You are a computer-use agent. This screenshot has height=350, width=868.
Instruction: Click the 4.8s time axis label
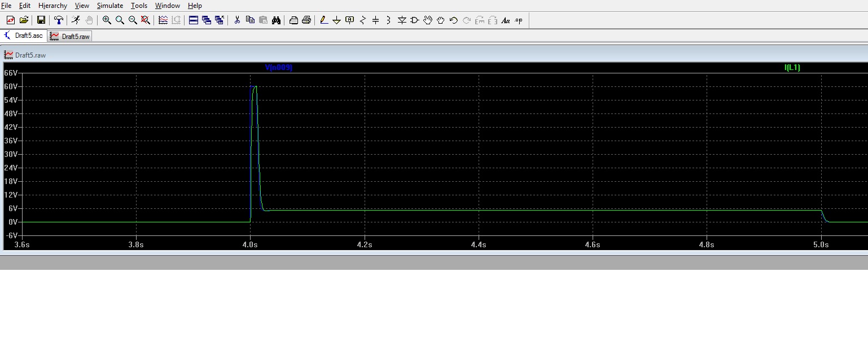coord(707,244)
